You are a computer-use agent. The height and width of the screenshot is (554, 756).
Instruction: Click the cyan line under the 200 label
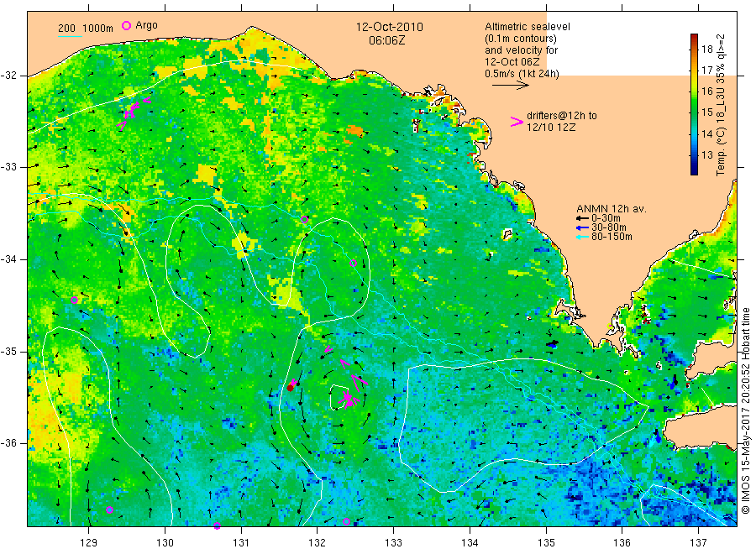point(70,35)
